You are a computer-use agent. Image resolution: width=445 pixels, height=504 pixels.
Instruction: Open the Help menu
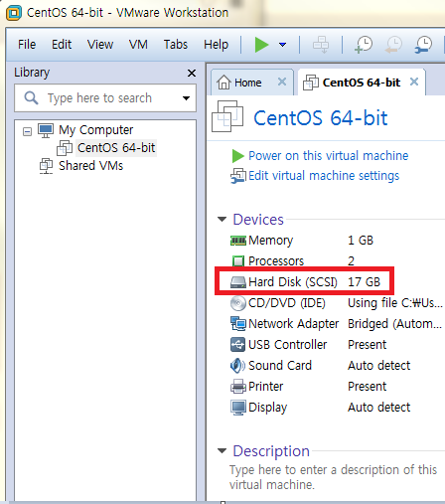(216, 45)
